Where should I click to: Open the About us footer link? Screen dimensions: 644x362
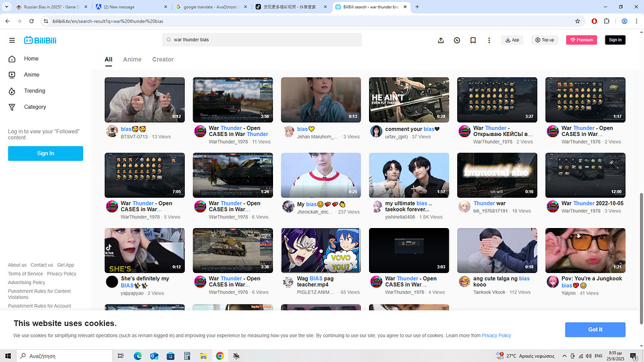(x=17, y=265)
